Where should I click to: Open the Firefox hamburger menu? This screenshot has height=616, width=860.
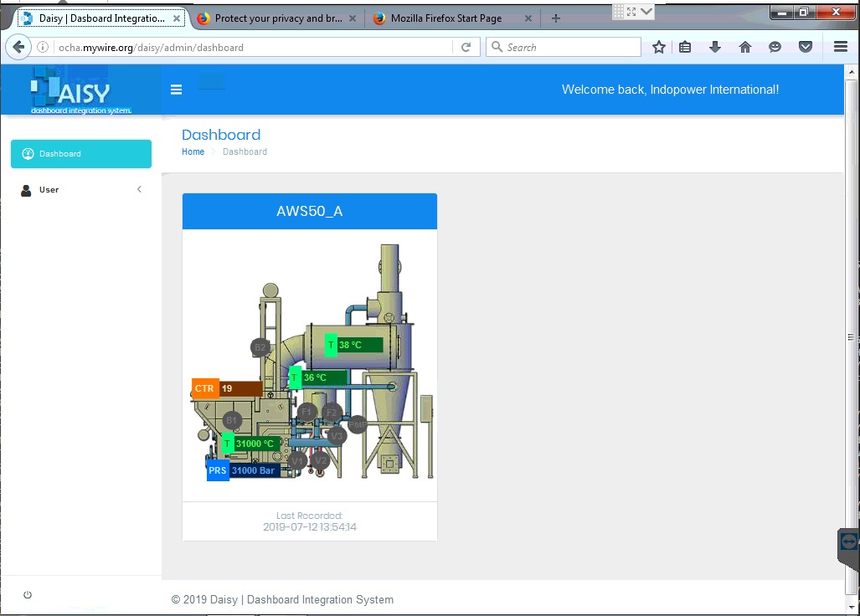coord(841,48)
